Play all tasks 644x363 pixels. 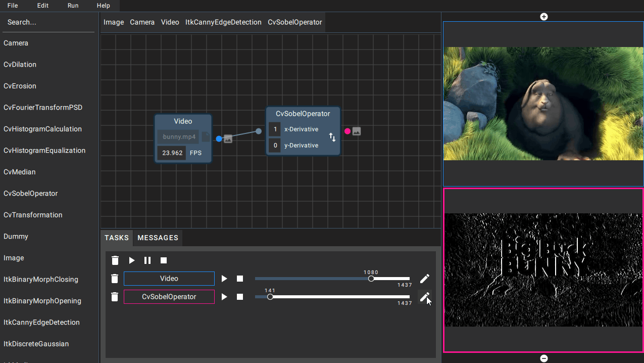pos(132,260)
